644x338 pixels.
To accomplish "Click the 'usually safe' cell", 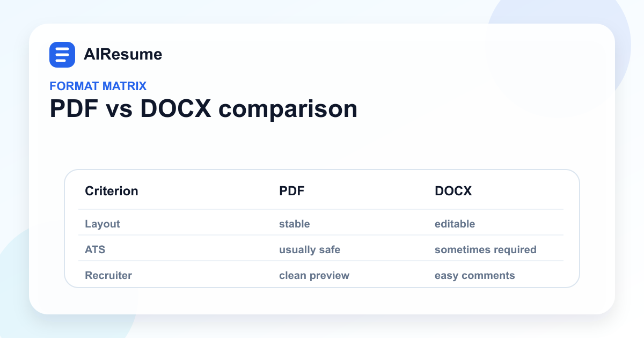I will 310,250.
